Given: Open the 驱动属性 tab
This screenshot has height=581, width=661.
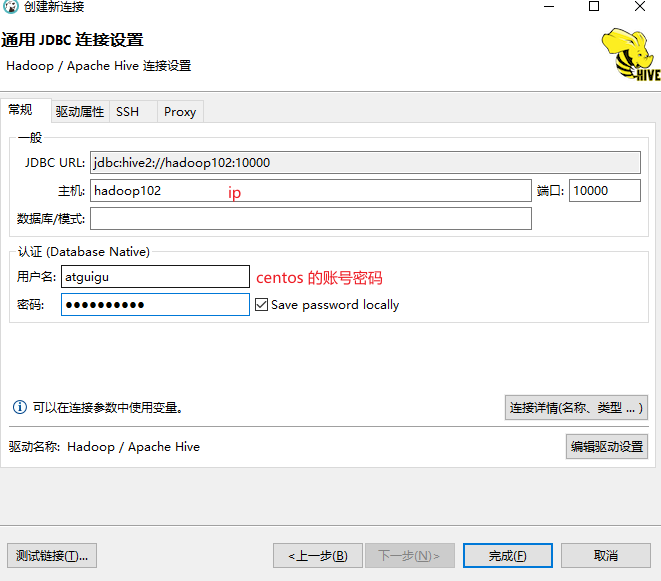Looking at the screenshot, I should (x=80, y=112).
